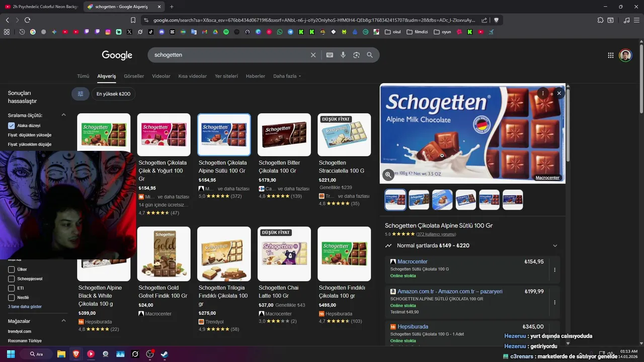This screenshot has width=644, height=362.
Task: Start a voice search with the microphone
Action: point(343,55)
